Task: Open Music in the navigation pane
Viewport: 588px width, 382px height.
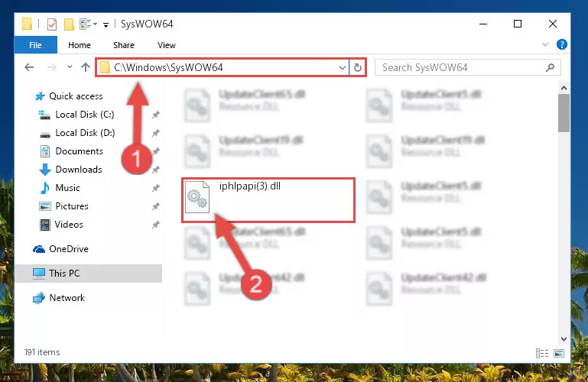Action: pyautogui.click(x=67, y=188)
